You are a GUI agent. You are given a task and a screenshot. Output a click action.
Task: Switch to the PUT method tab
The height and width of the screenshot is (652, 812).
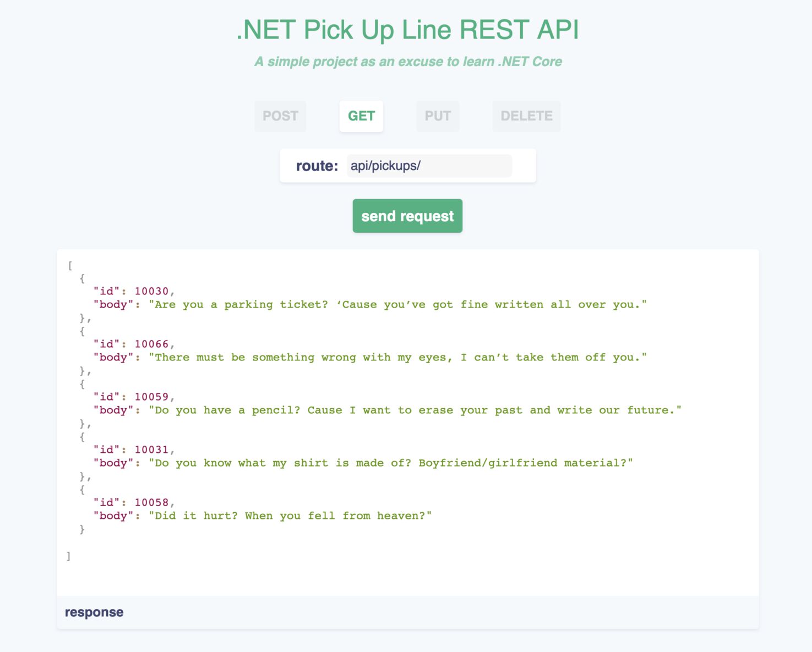point(438,116)
